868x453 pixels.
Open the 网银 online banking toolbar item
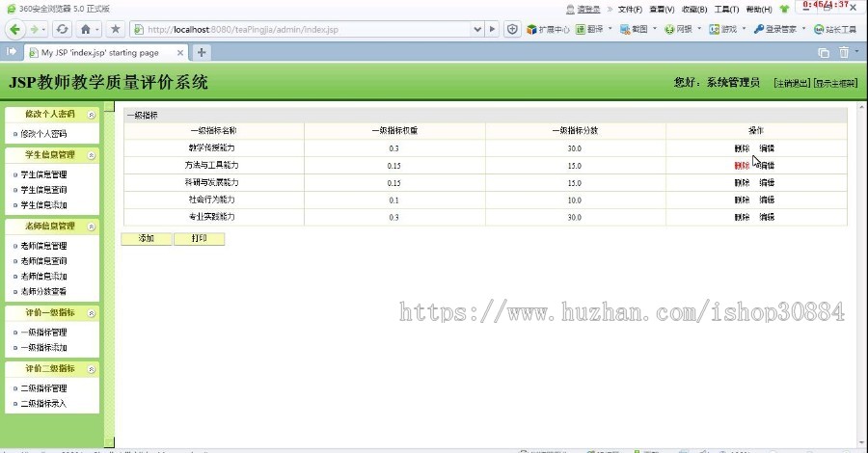679,29
